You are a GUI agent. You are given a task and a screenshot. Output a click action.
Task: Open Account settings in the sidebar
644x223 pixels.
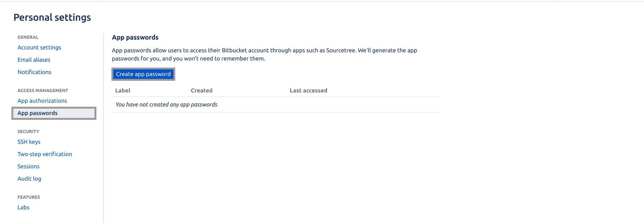click(x=39, y=47)
